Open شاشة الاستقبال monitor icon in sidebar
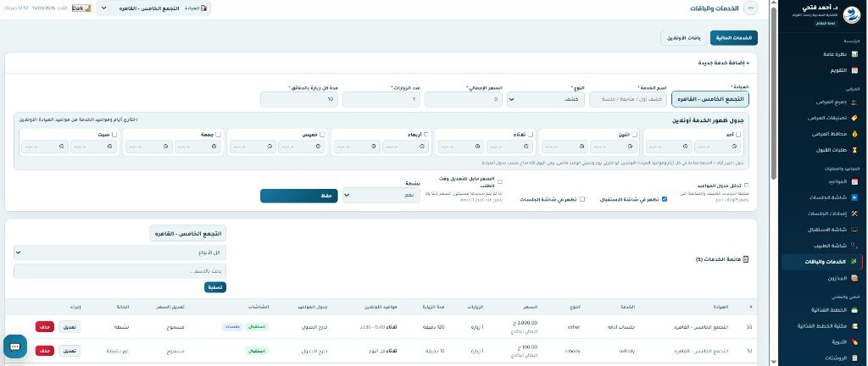 tap(854, 230)
